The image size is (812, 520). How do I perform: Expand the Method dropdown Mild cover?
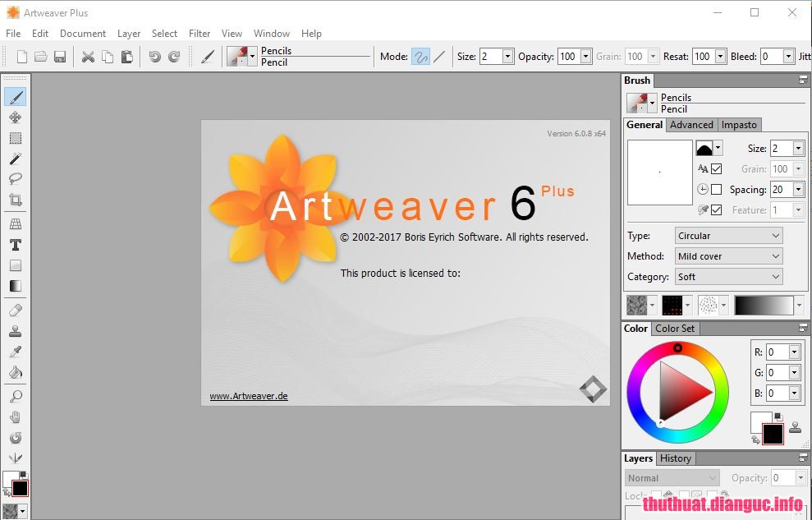(x=728, y=255)
